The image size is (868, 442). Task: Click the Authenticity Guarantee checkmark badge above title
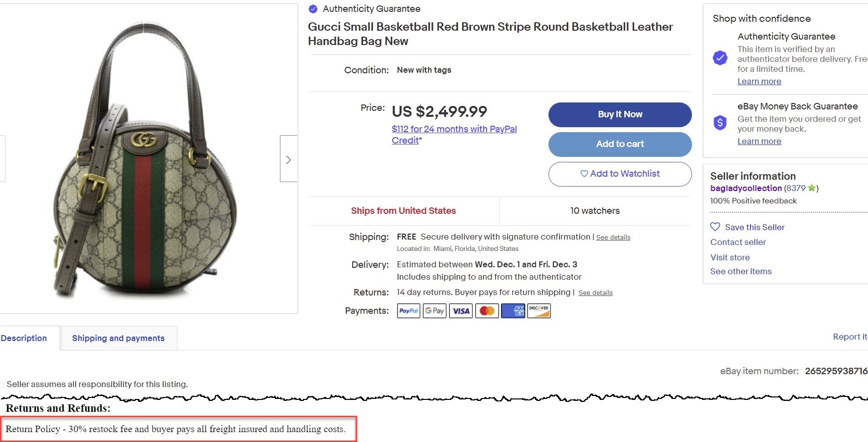(313, 9)
